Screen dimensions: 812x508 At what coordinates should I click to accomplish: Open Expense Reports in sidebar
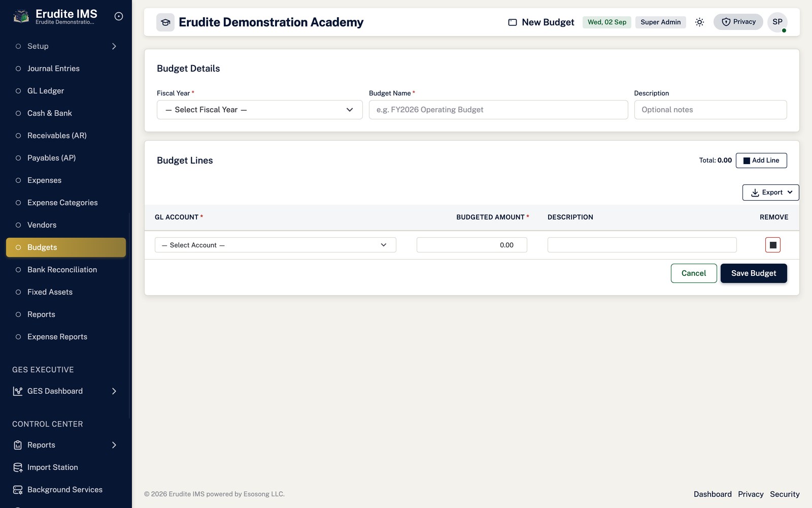click(66, 337)
